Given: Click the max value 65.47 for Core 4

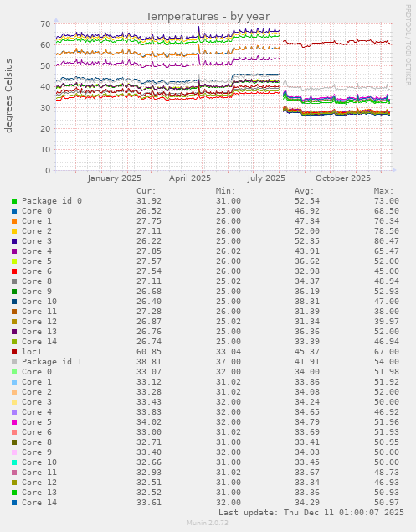Looking at the screenshot, I should coord(387,251).
